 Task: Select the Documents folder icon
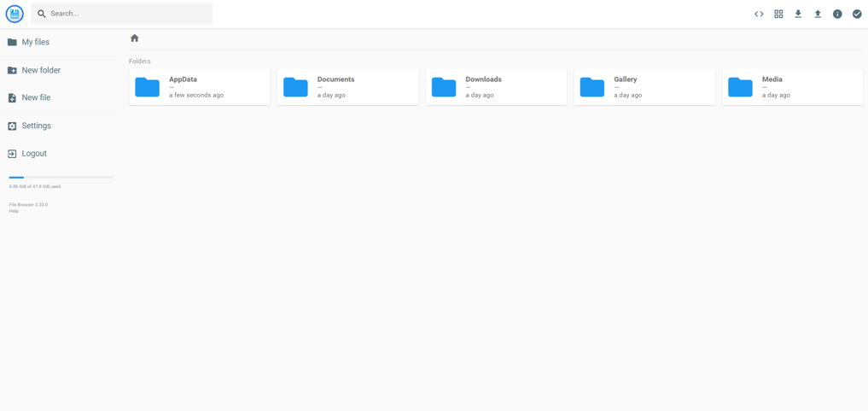click(x=295, y=87)
